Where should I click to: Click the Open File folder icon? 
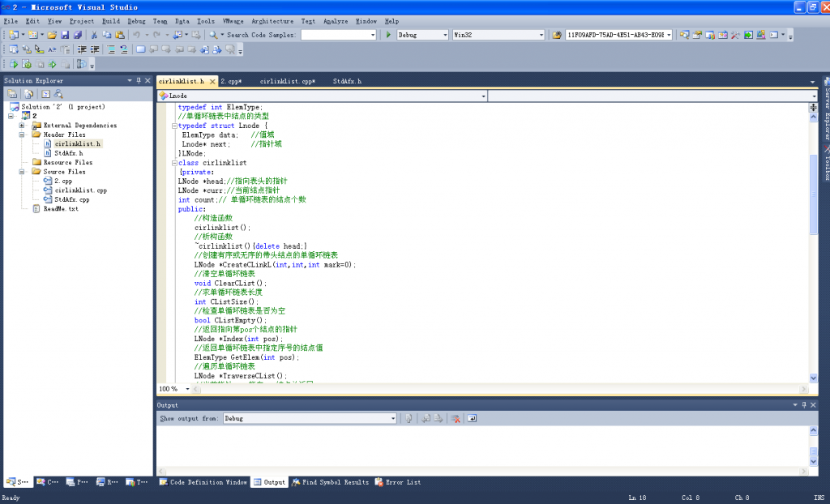pos(52,35)
